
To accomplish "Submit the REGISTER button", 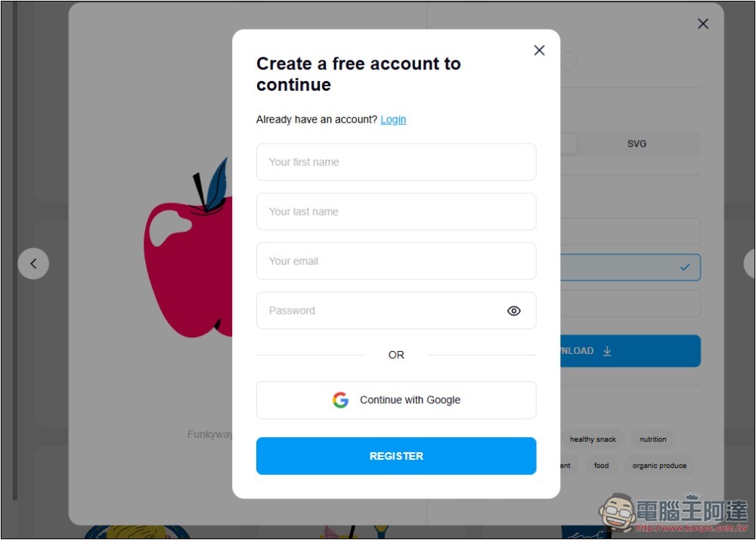I will [396, 456].
